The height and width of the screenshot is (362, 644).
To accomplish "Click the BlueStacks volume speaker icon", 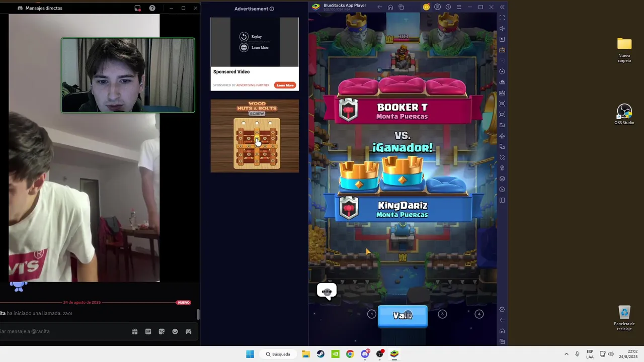I will click(x=502, y=29).
